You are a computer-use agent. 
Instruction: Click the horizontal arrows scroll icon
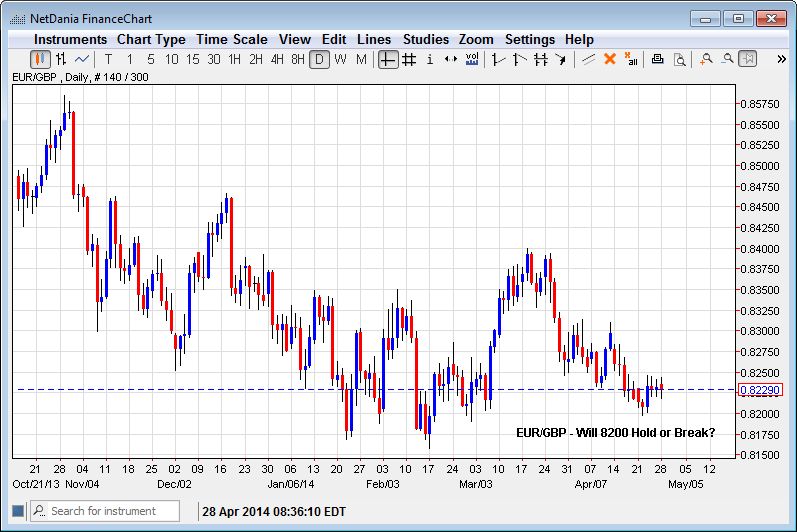451,59
